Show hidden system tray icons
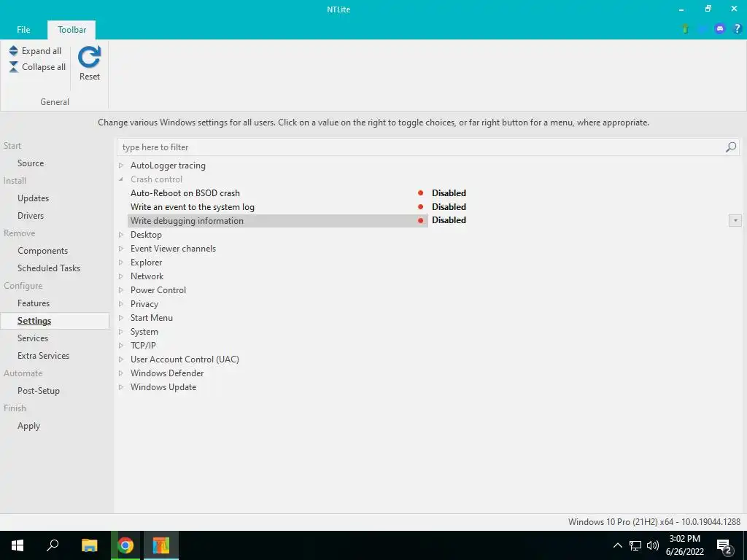The width and height of the screenshot is (747, 560). click(x=617, y=545)
